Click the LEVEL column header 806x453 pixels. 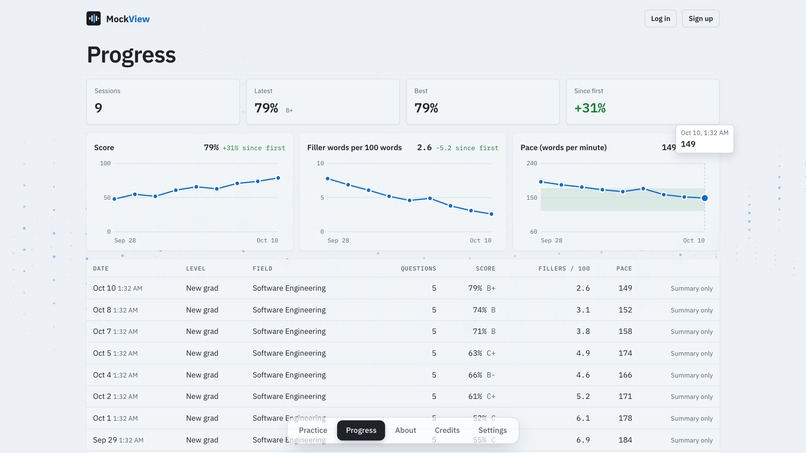click(195, 268)
